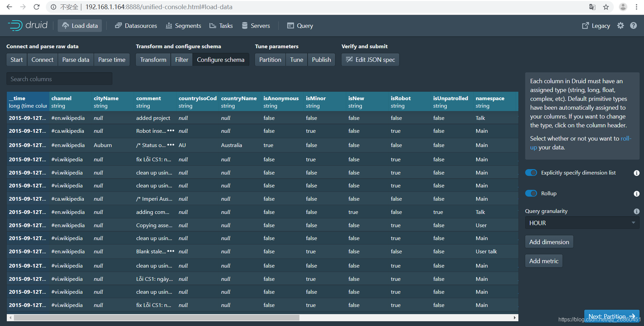This screenshot has height=326, width=644.
Task: Click the table horizontal scrollbar thumb
Action: 157,318
